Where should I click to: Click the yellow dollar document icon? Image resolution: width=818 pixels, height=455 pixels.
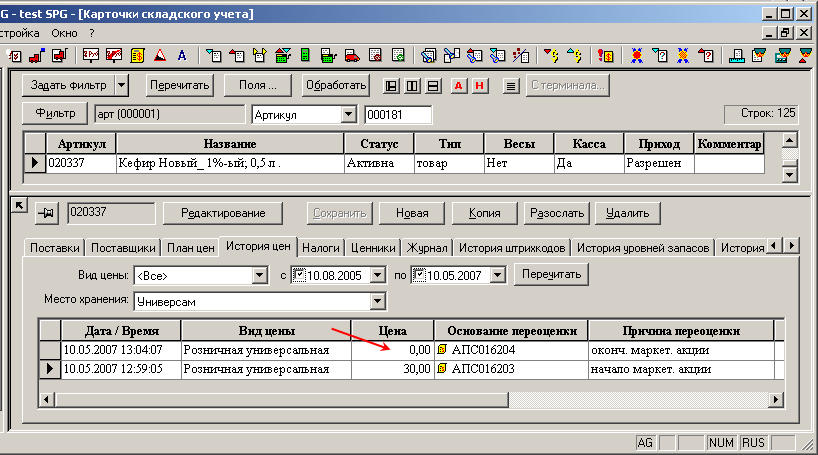[137, 55]
